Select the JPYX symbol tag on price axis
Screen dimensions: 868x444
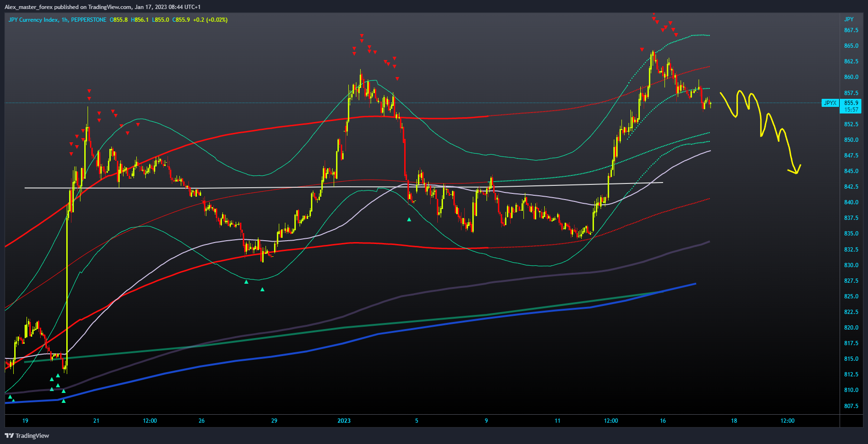830,103
